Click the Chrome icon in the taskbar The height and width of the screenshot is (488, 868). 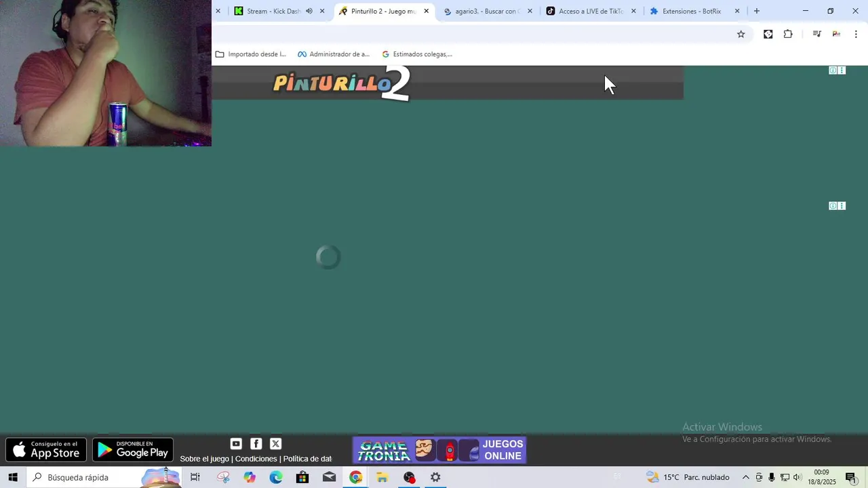coord(356,477)
